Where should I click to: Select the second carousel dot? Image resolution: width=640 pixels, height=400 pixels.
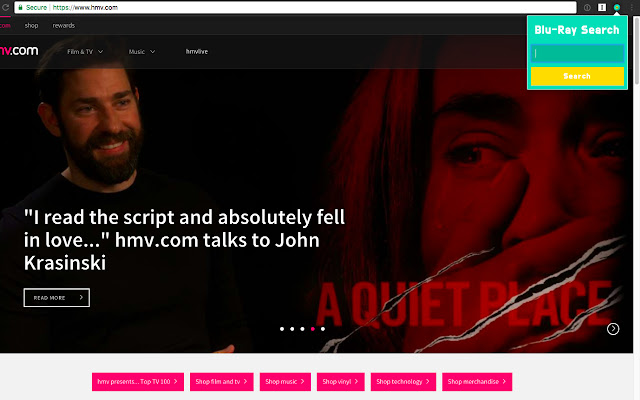click(x=292, y=329)
